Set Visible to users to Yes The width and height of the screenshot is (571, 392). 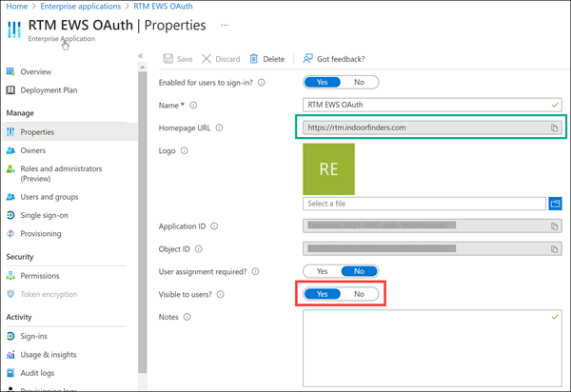pyautogui.click(x=323, y=294)
